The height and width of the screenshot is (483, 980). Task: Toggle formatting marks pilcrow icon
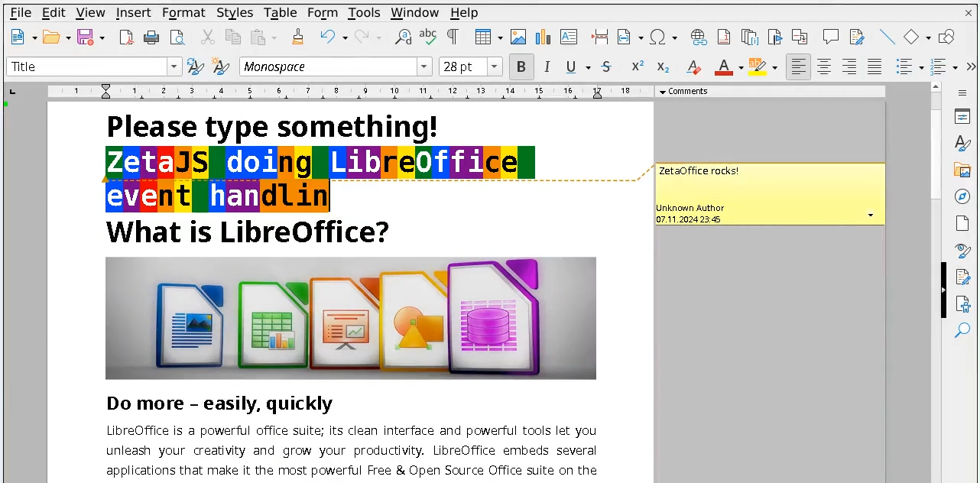tap(453, 37)
